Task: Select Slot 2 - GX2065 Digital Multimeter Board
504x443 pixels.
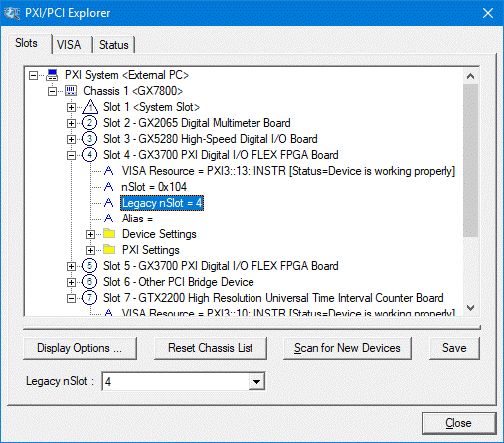Action: tap(197, 123)
